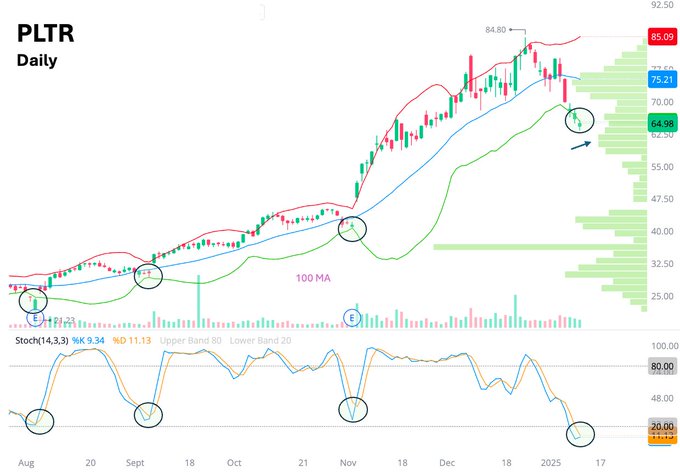
Task: Click the Nov date axis label
Action: (x=348, y=463)
